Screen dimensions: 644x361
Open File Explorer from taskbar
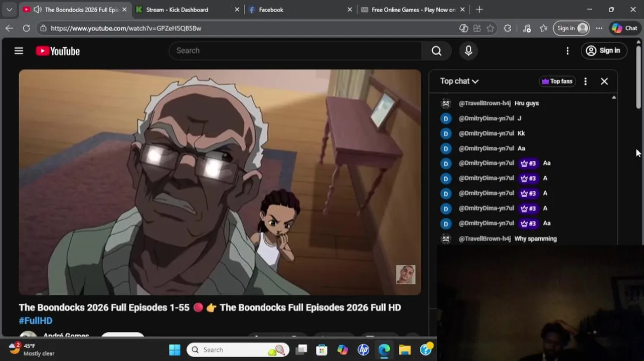[x=405, y=350]
